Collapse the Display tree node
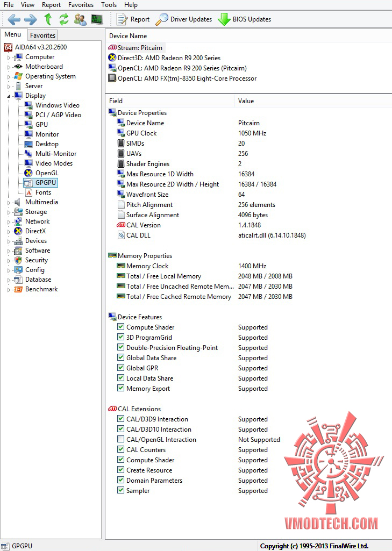 click(x=9, y=96)
